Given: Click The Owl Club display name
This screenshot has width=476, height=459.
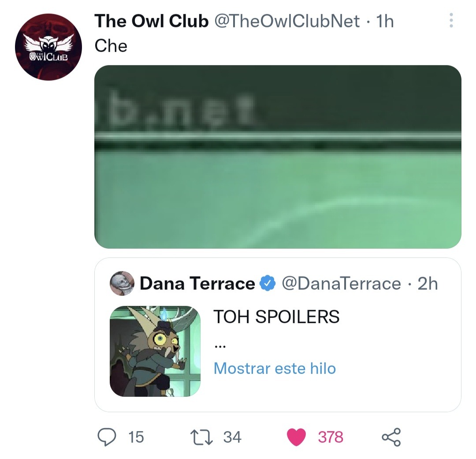Looking at the screenshot, I should pyautogui.click(x=152, y=21).
